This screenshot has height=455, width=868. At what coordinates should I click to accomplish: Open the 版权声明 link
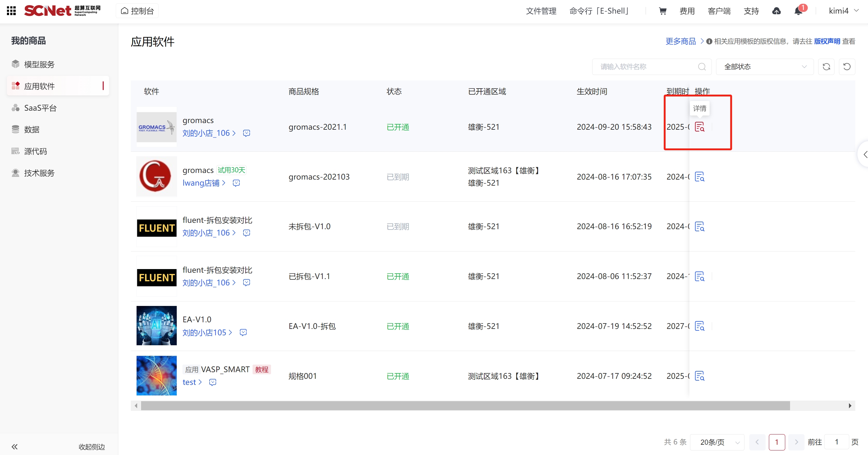pyautogui.click(x=827, y=41)
